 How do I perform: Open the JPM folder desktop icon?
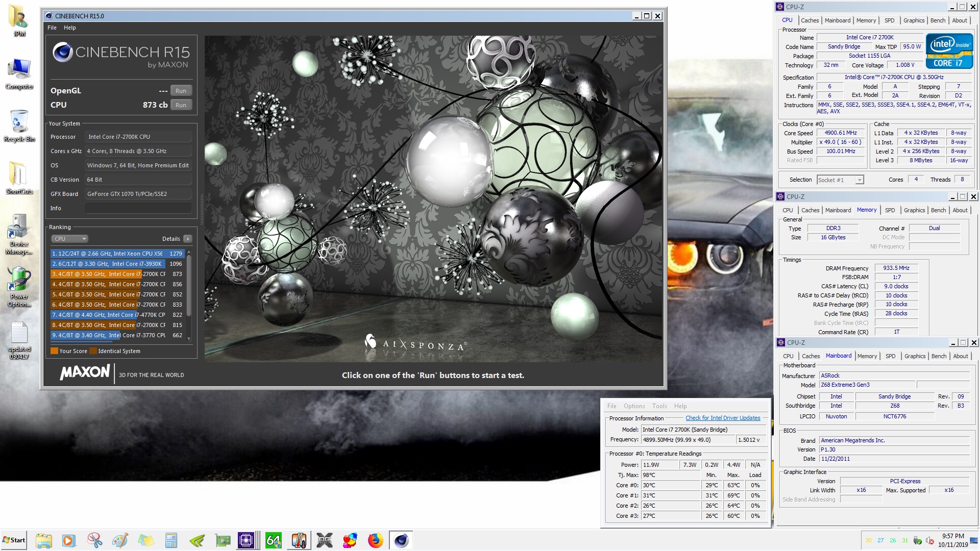point(19,21)
